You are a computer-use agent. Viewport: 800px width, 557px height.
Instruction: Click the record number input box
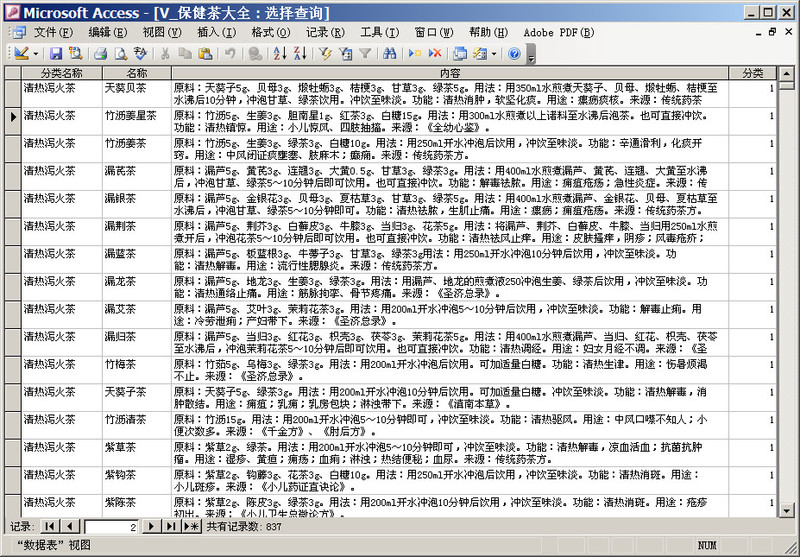pos(112,526)
